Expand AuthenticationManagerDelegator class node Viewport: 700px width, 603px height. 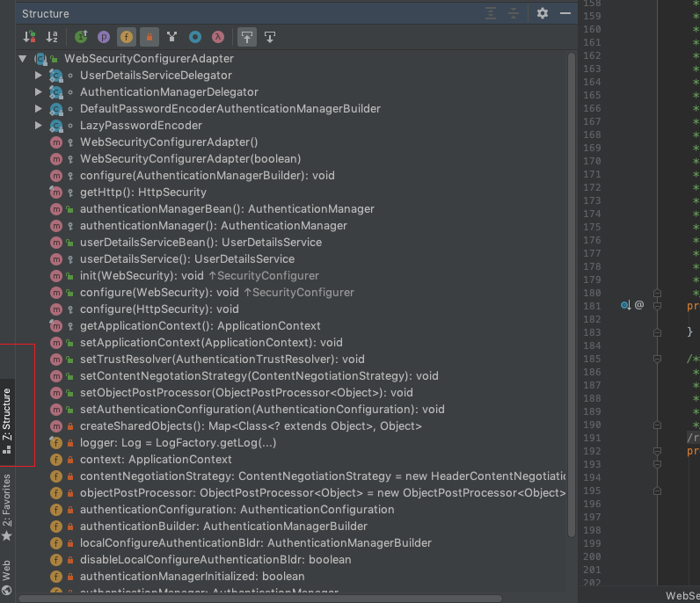39,92
